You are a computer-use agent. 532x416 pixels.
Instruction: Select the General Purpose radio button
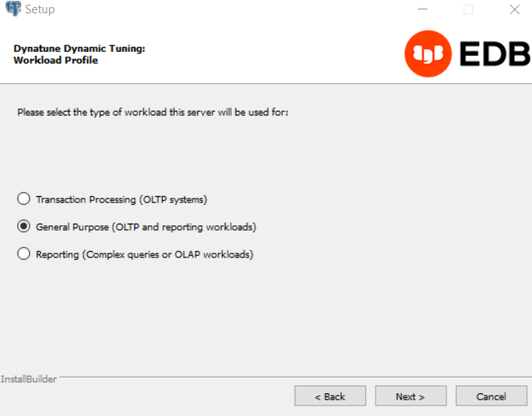click(24, 227)
